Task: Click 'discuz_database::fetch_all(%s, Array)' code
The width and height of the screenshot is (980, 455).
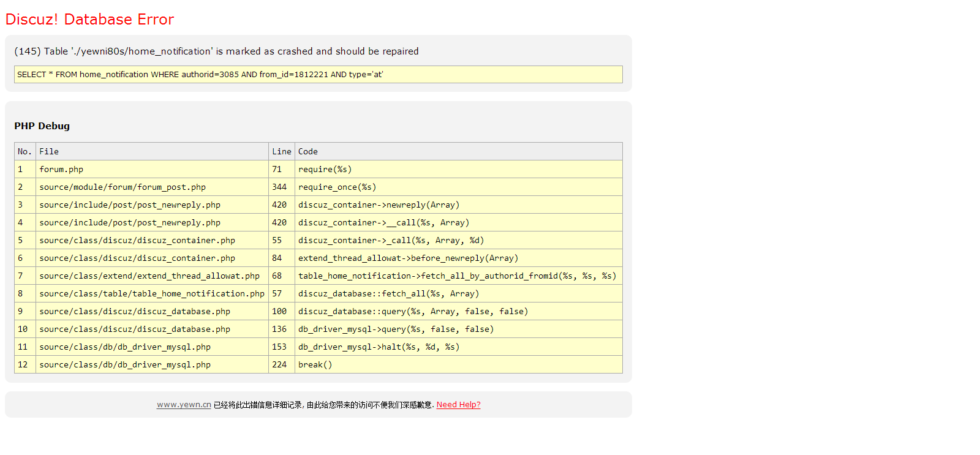Action: click(459, 293)
